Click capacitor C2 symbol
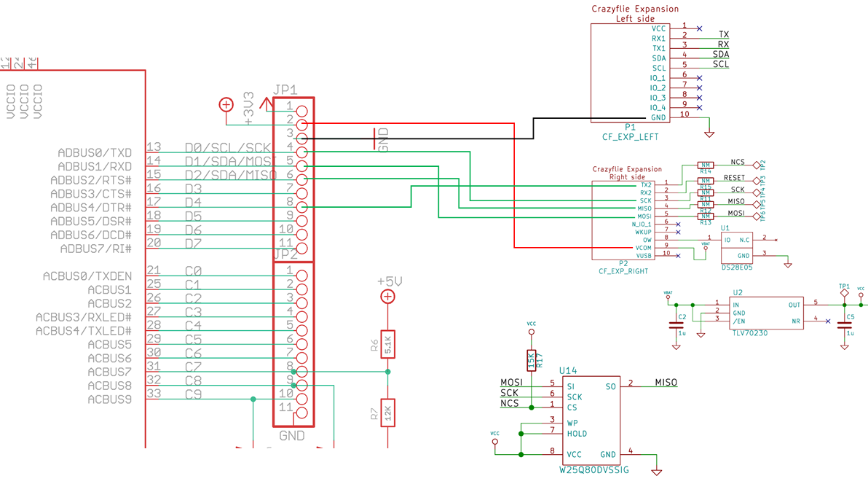The image size is (868, 484). point(676,324)
